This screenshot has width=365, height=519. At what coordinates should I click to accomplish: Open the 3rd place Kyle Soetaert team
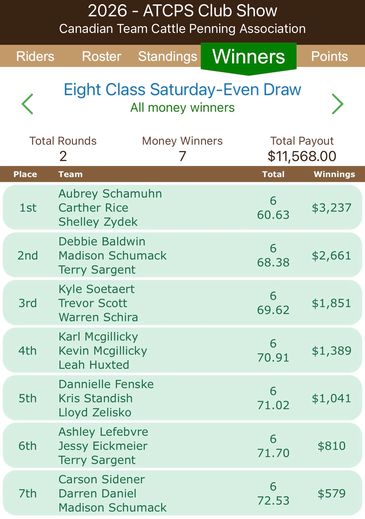pyautogui.click(x=182, y=303)
